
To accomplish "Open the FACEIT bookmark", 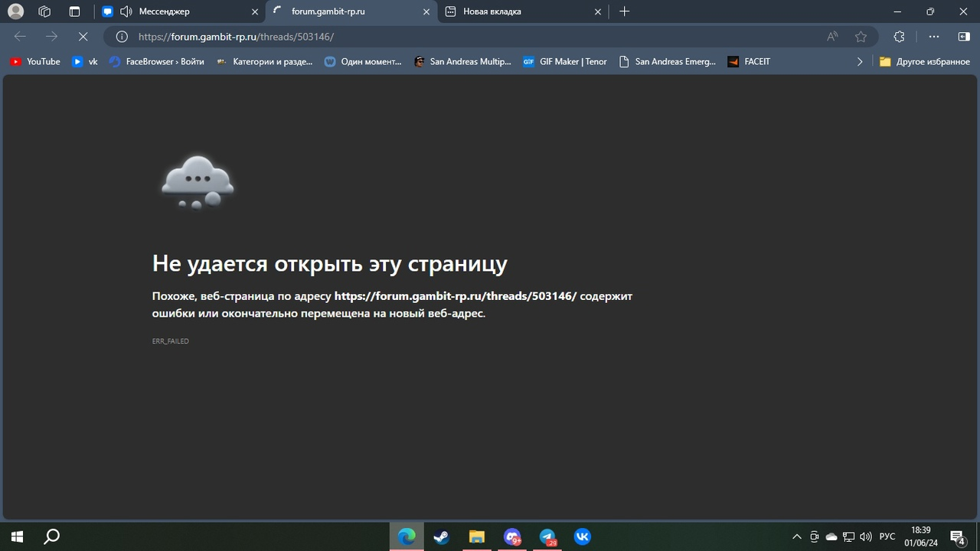I will click(749, 61).
